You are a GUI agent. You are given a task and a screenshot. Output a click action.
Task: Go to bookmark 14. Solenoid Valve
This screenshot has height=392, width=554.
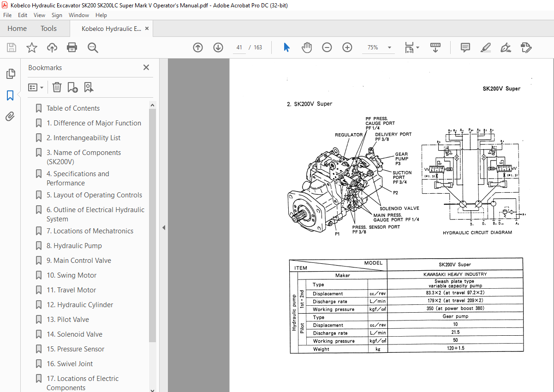click(75, 334)
